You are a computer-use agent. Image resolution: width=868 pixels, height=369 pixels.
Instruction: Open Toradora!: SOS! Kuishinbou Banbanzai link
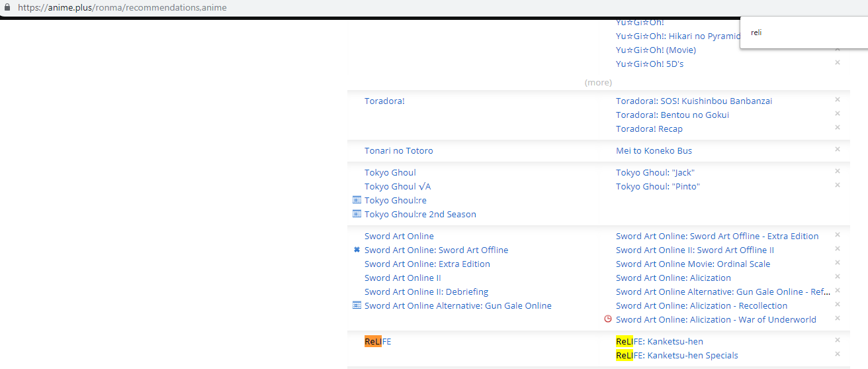tap(694, 101)
